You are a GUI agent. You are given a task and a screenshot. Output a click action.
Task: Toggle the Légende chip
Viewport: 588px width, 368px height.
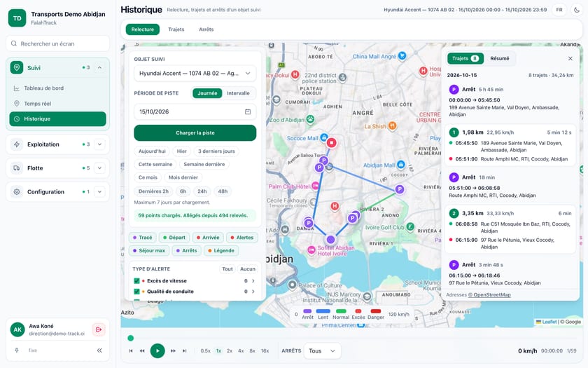click(x=221, y=250)
